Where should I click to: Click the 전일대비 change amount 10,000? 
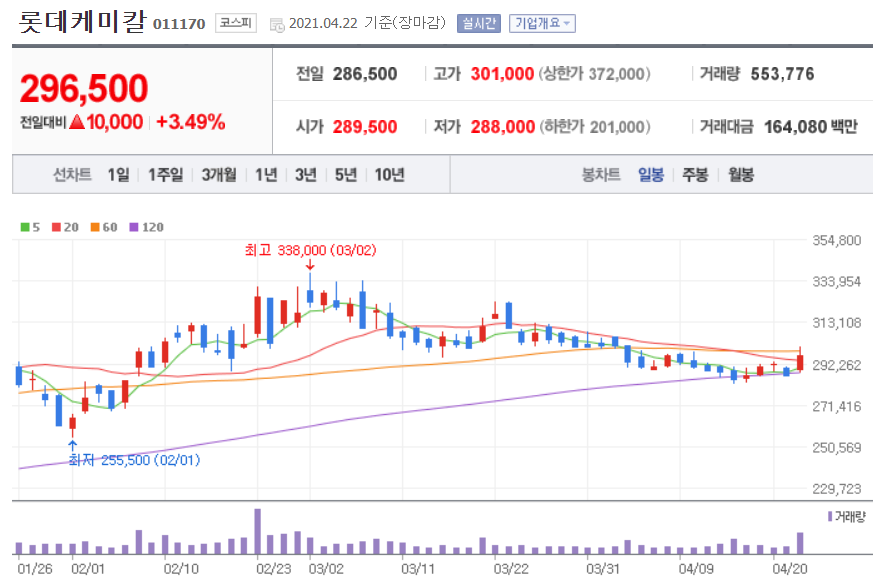tap(115, 122)
